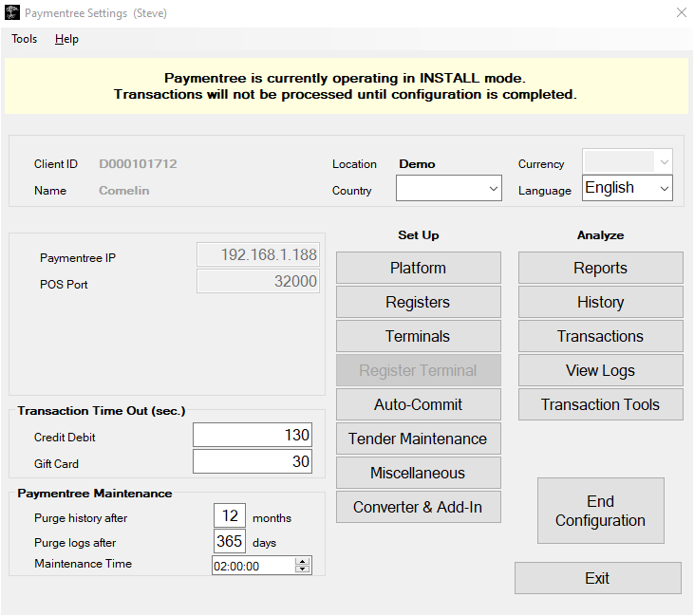
Task: Click the History button
Action: (x=601, y=302)
